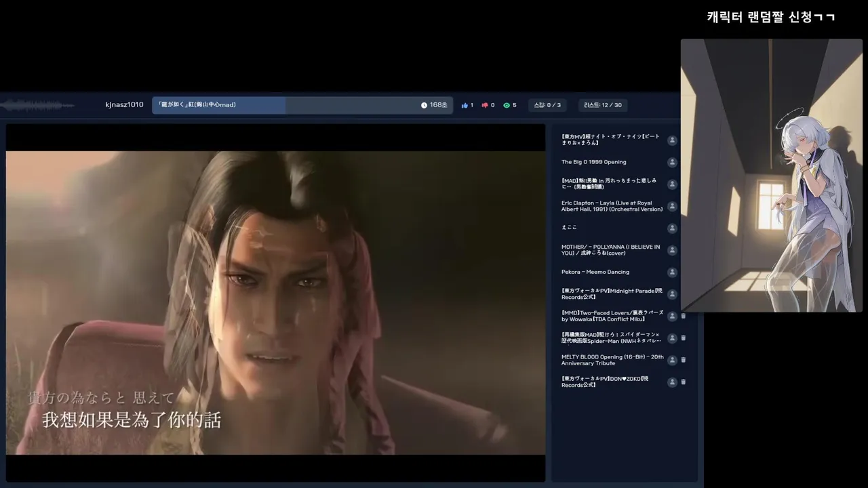868x488 pixels.
Task: Click the 리스트: 12 / 30 list counter
Action: pos(603,105)
